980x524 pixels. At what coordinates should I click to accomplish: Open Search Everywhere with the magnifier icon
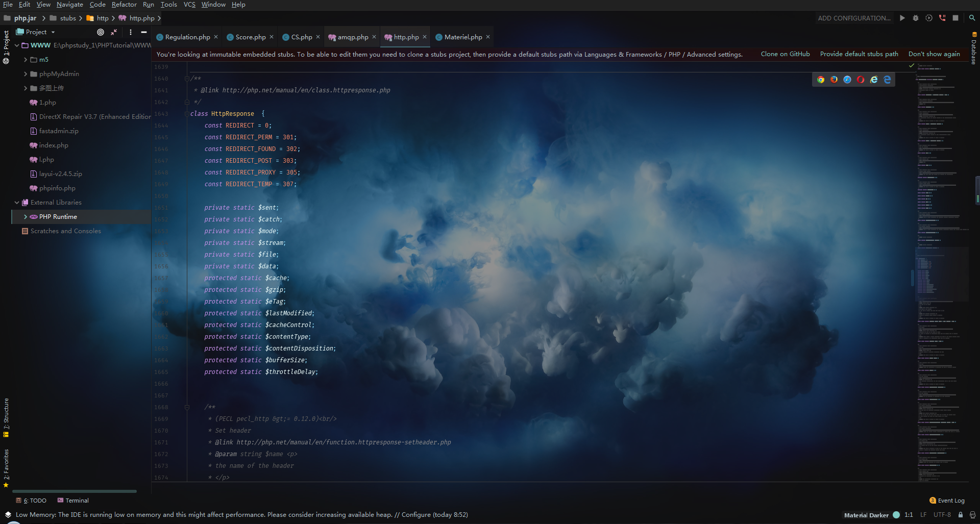(x=972, y=18)
